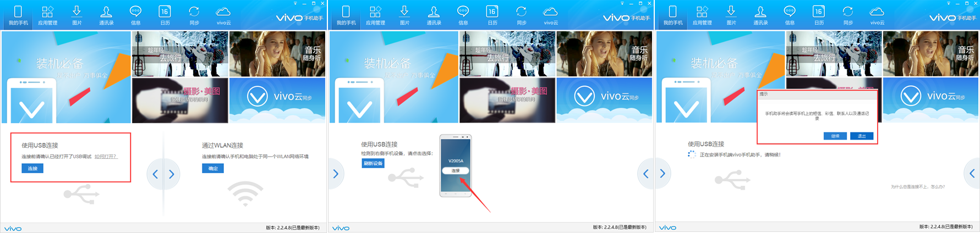Open 信息 icon in right window

tap(790, 15)
